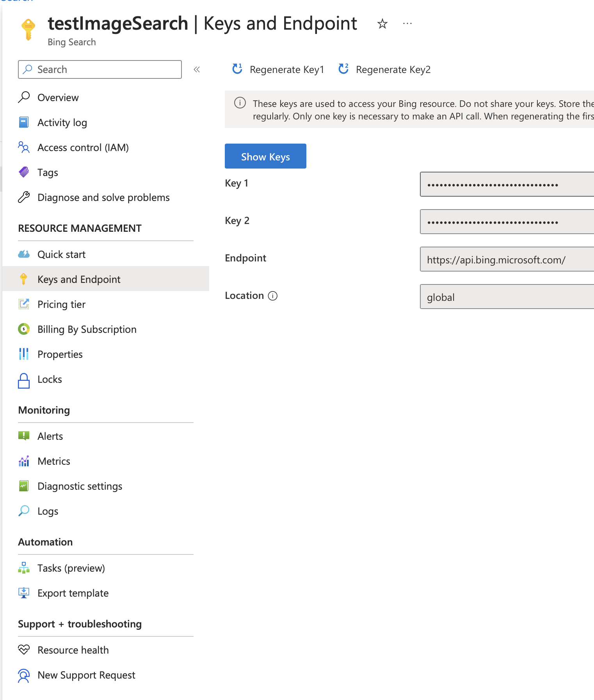Click the Export template icon
Screen dimensions: 594x700
pyautogui.click(x=24, y=593)
